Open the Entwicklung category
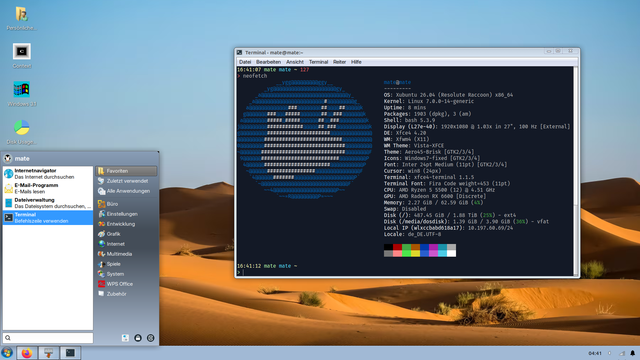640x360 pixels. pyautogui.click(x=126, y=224)
